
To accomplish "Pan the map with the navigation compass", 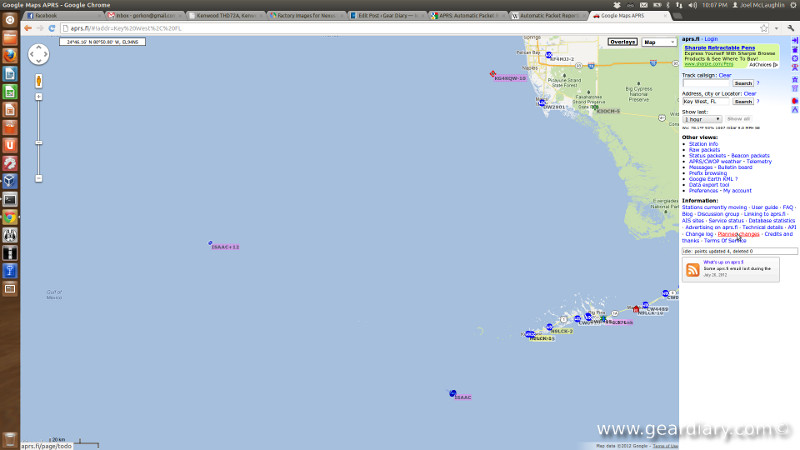I will 39,55.
